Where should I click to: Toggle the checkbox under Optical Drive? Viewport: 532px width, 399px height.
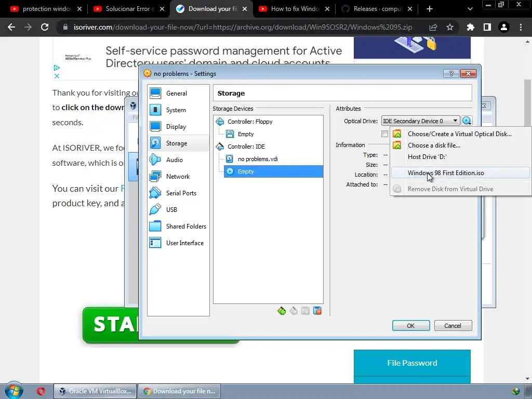point(384,134)
